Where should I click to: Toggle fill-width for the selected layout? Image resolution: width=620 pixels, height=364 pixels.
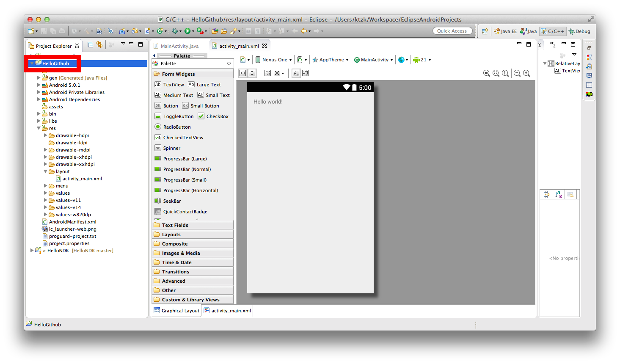coord(242,73)
